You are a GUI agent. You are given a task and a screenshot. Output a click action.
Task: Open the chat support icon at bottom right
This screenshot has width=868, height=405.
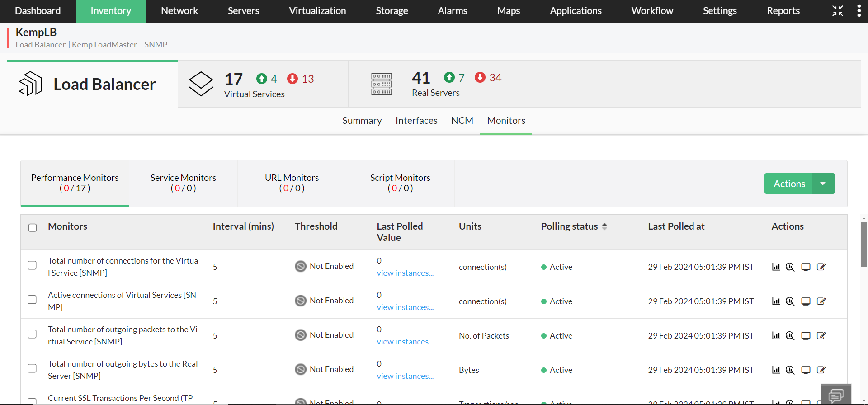(836, 396)
